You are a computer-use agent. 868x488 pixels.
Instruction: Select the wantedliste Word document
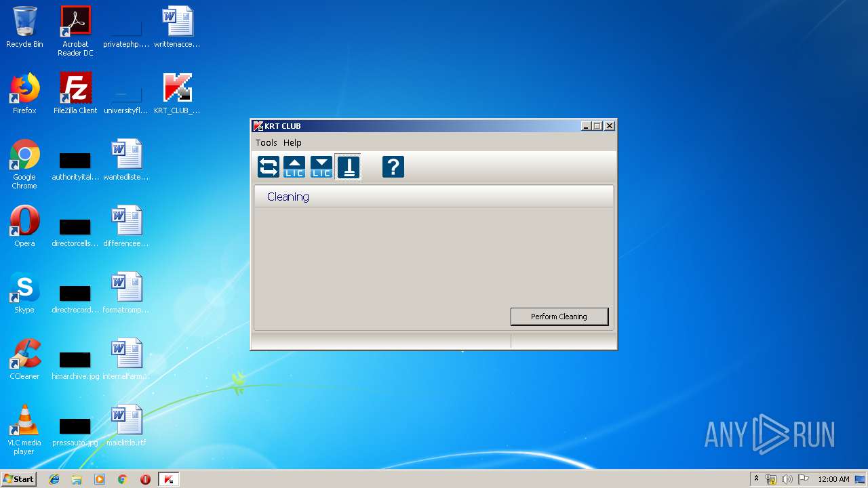point(126,160)
